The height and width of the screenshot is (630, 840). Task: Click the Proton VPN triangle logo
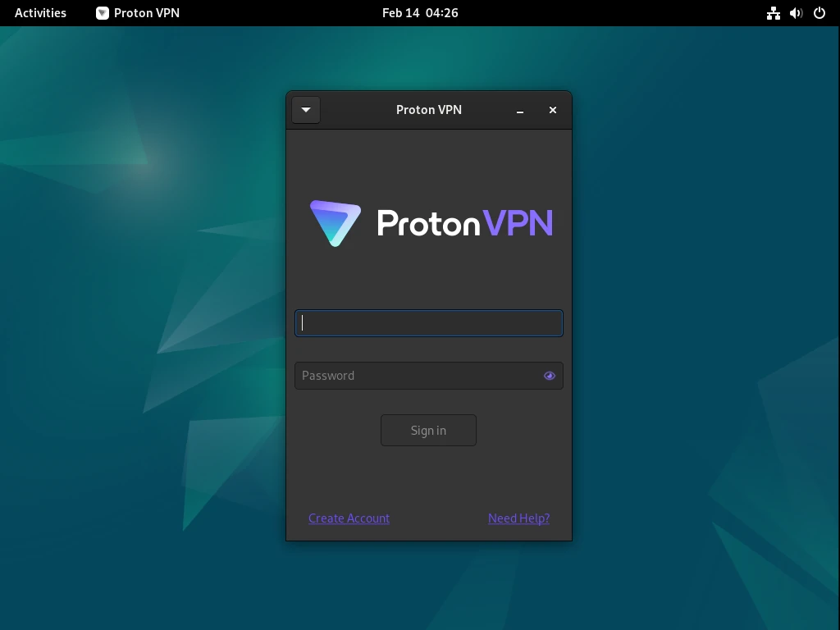click(336, 223)
